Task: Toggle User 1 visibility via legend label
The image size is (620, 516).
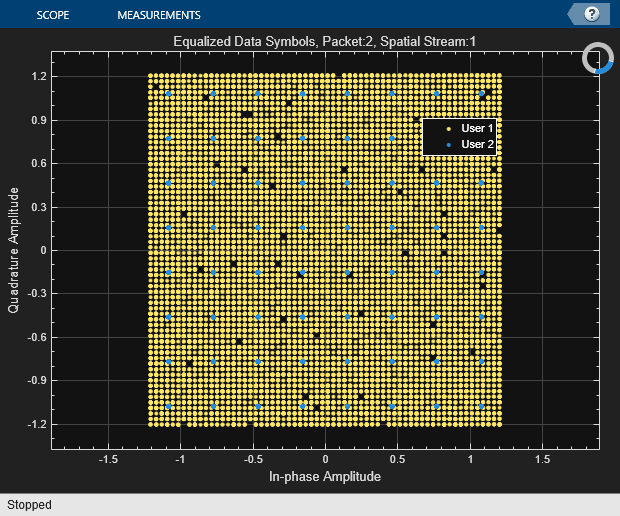Action: [477, 129]
